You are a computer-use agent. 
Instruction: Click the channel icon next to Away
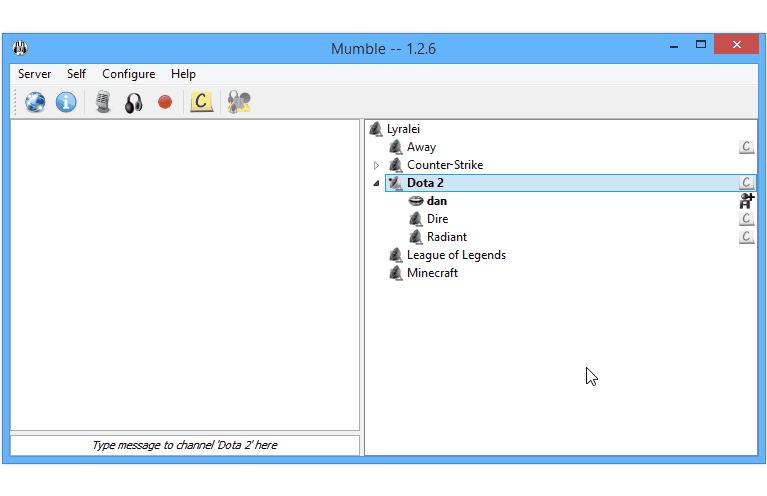coord(395,147)
